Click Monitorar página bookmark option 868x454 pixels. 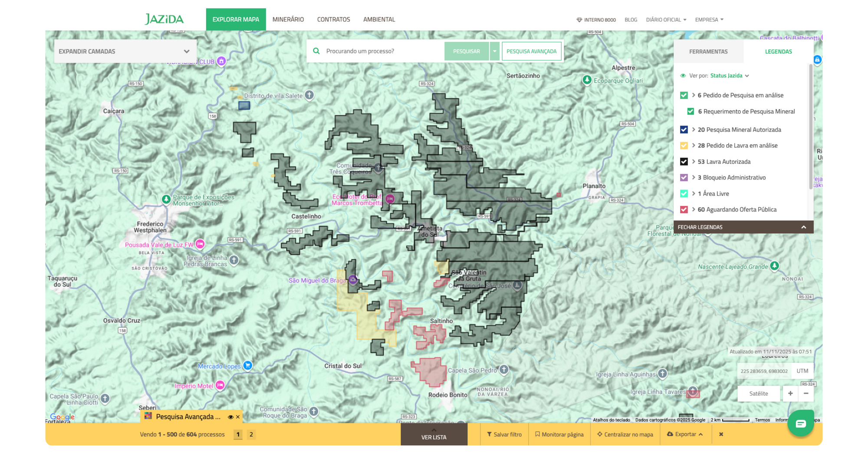click(x=559, y=434)
